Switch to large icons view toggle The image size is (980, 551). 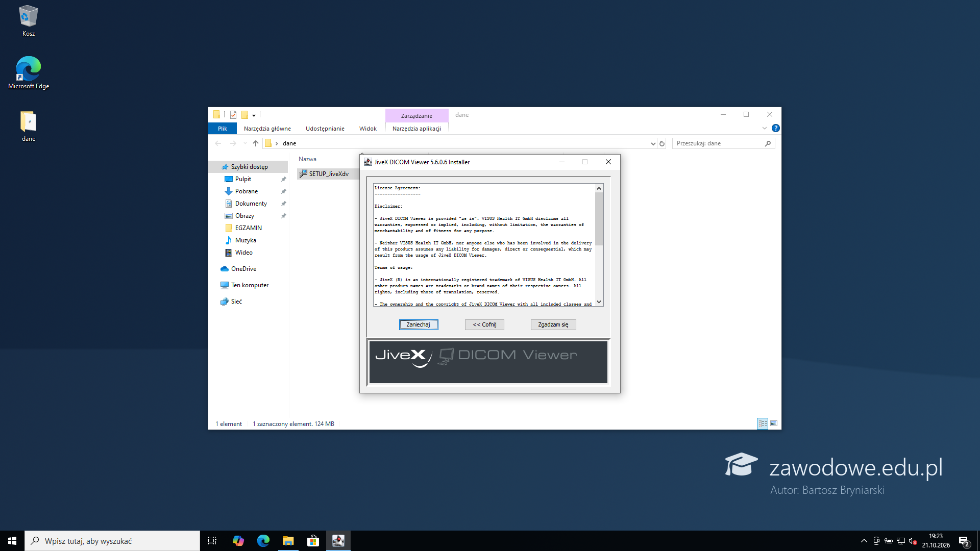[774, 423]
